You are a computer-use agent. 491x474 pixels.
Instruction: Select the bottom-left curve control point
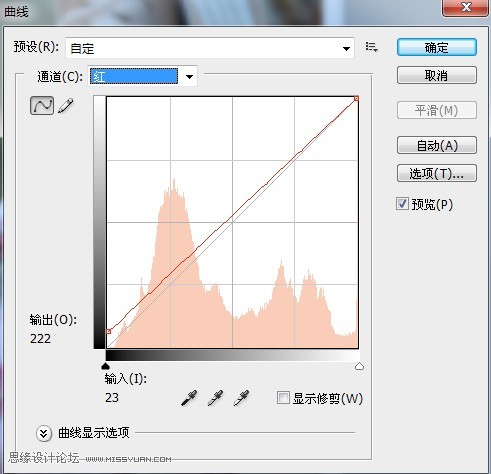pos(108,331)
